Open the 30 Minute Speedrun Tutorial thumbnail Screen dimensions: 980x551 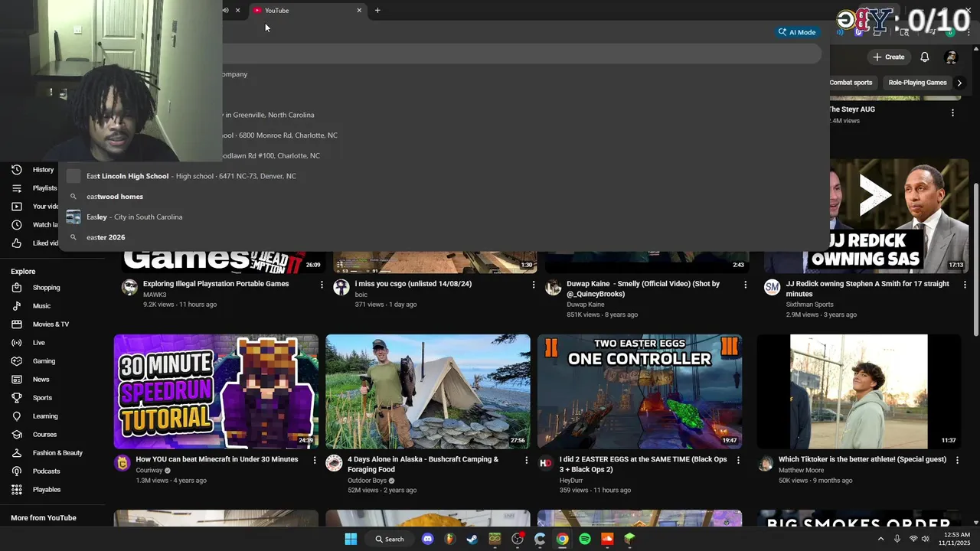coord(216,391)
